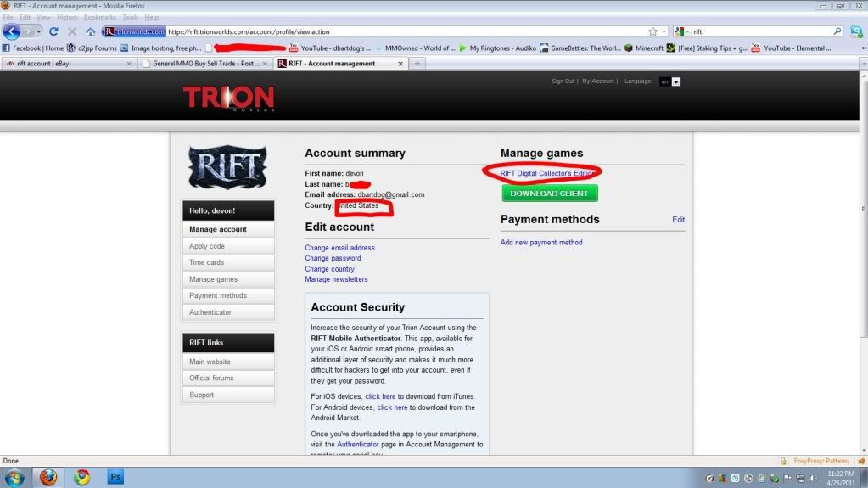The height and width of the screenshot is (488, 868).
Task: Go to the browser home page icon
Action: pos(90,31)
